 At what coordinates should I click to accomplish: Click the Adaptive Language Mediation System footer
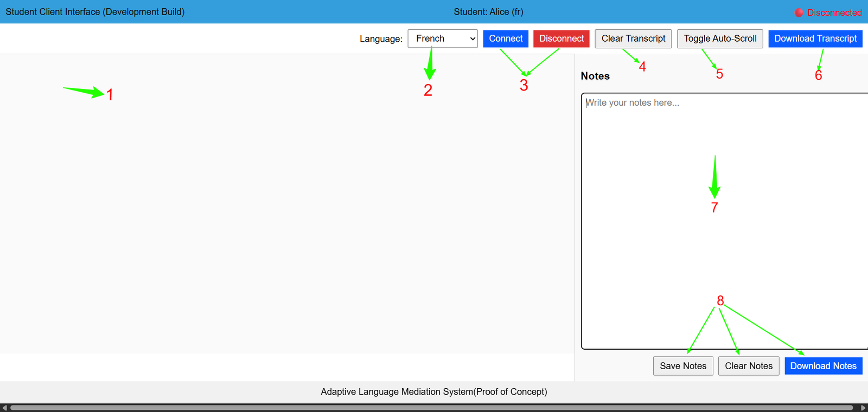[x=433, y=391]
